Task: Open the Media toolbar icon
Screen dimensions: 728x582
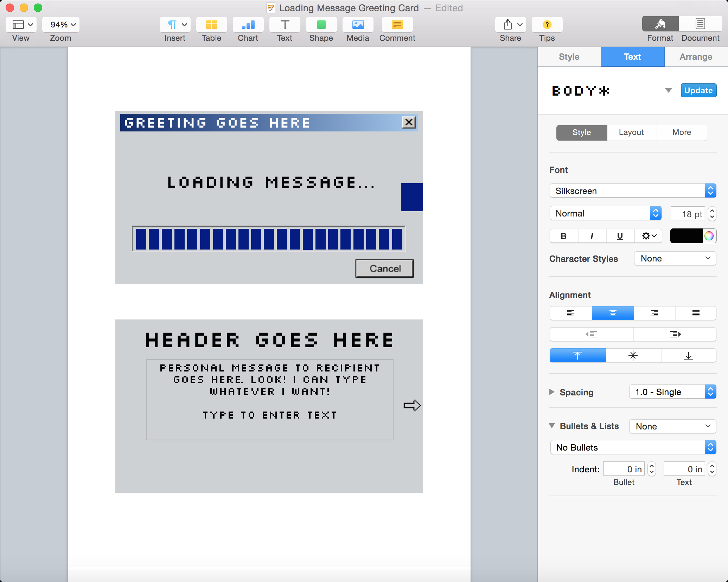Action: [358, 25]
